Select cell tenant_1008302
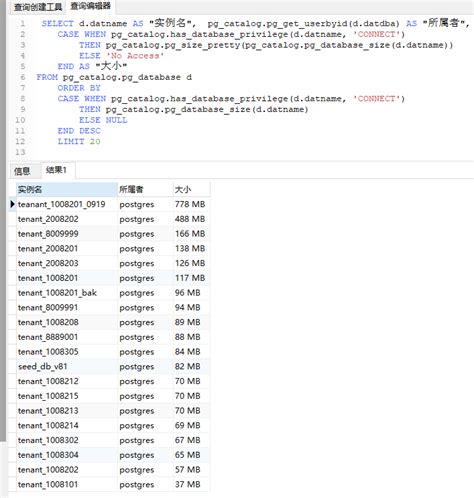This screenshot has width=474, height=498. pyautogui.click(x=67, y=440)
